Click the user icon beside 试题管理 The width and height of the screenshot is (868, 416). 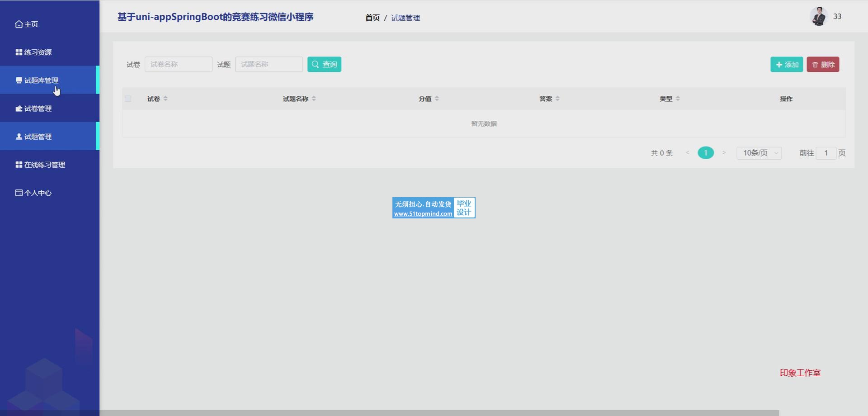[x=19, y=137]
